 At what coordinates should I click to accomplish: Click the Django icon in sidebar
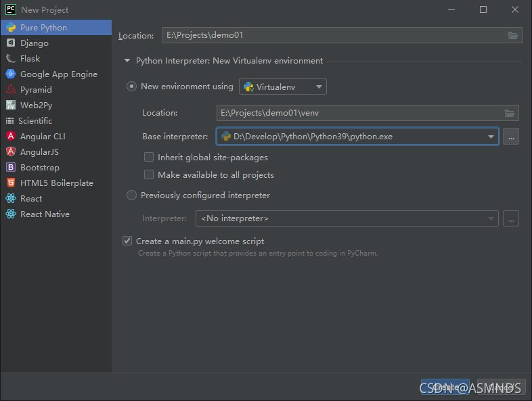[11, 43]
